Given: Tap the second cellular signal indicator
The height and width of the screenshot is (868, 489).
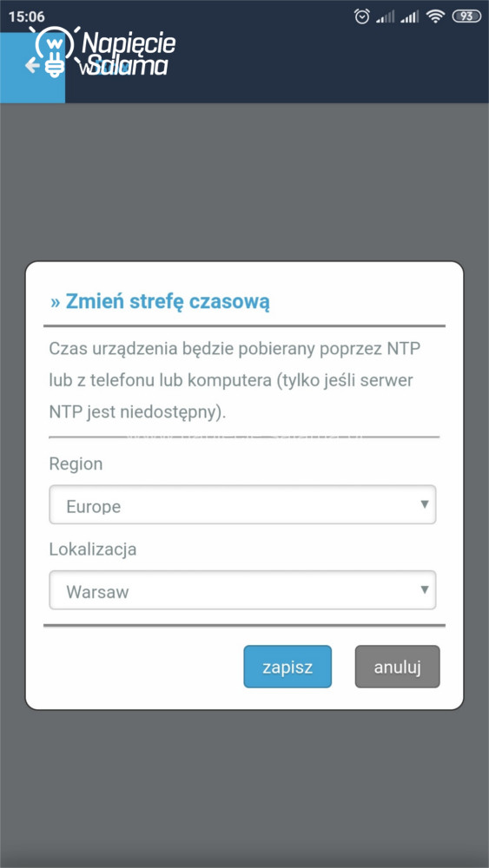Looking at the screenshot, I should click(x=410, y=17).
